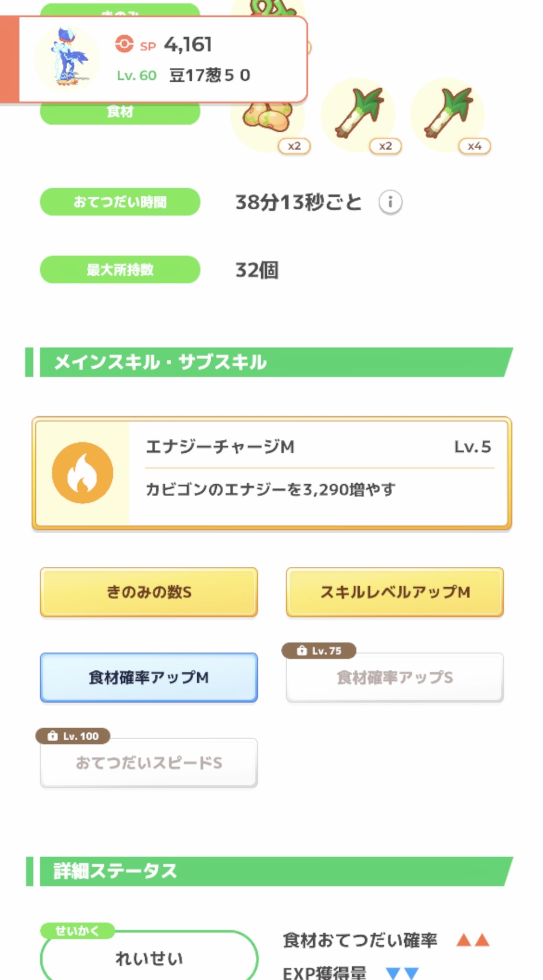Tap the locked 食材確率アップS sub skill

tap(394, 677)
